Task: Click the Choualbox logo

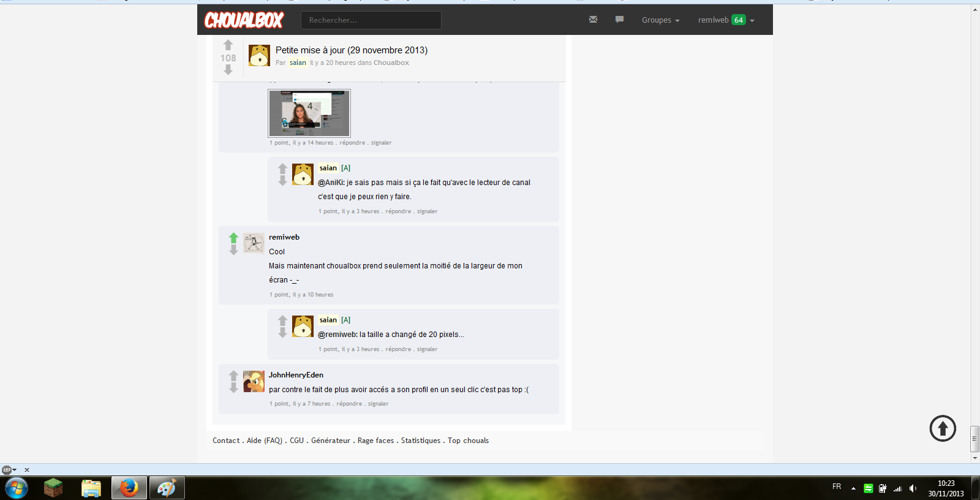Action: click(244, 20)
